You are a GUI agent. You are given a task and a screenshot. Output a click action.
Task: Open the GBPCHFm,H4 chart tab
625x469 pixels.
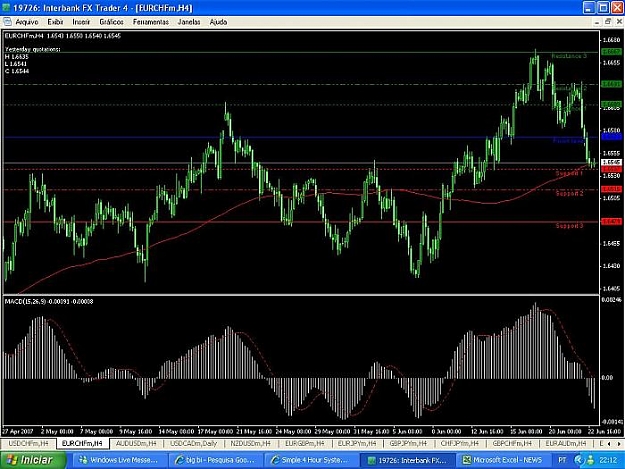click(512, 443)
